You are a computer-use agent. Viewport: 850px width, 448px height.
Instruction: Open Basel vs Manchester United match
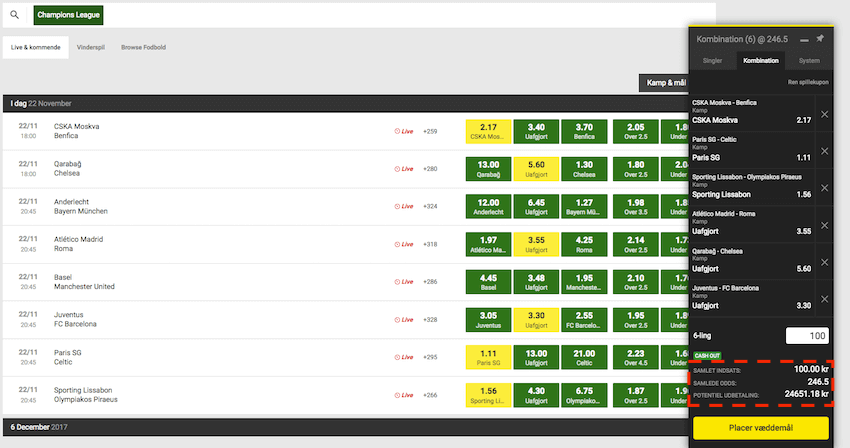[84, 281]
